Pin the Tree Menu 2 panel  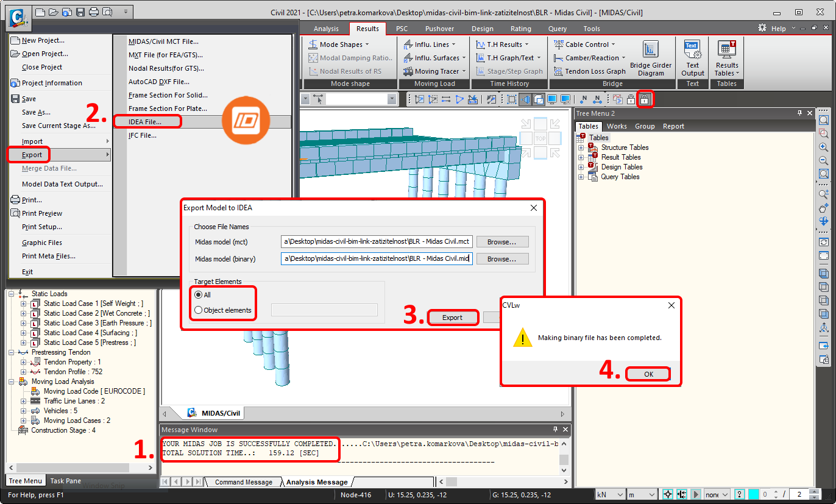pos(800,113)
